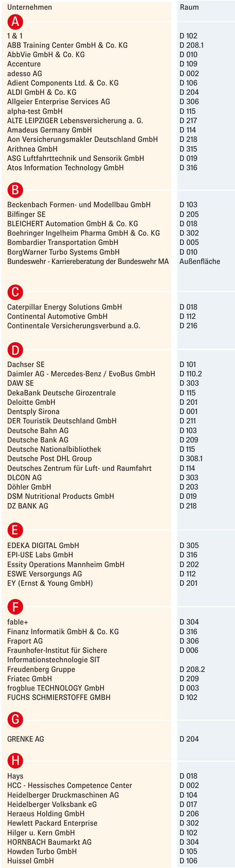This screenshot has width=235, height=868.
Task: Click the GRENKE AG entry
Action: point(25,739)
